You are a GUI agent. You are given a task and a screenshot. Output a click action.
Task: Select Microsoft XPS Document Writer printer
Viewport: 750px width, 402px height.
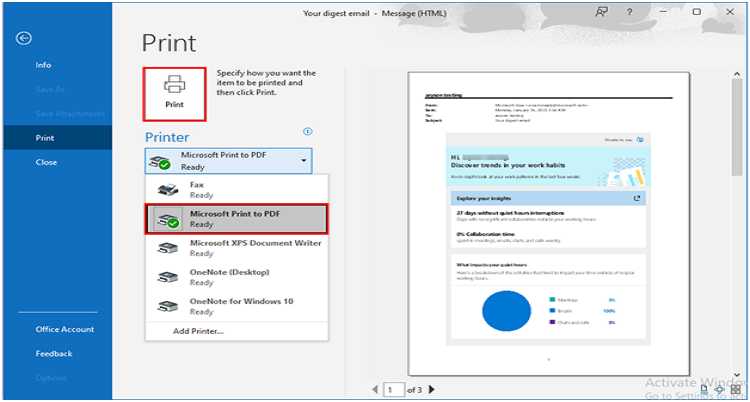[x=237, y=248]
